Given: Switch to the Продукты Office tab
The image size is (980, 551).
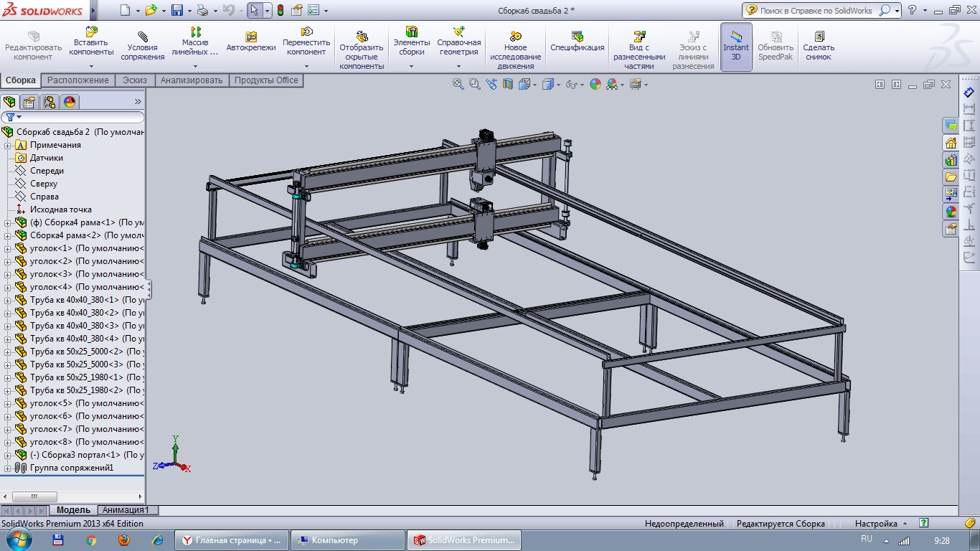Looking at the screenshot, I should [266, 80].
